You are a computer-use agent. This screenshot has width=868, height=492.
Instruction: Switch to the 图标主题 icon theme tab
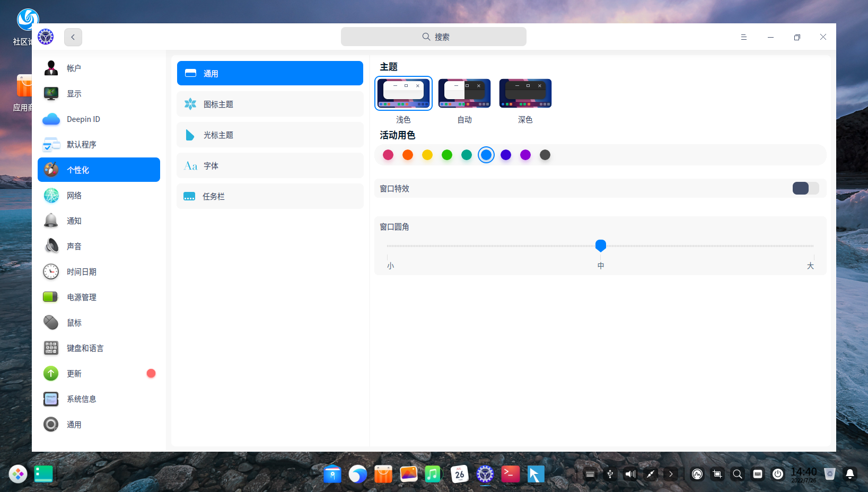click(x=270, y=104)
